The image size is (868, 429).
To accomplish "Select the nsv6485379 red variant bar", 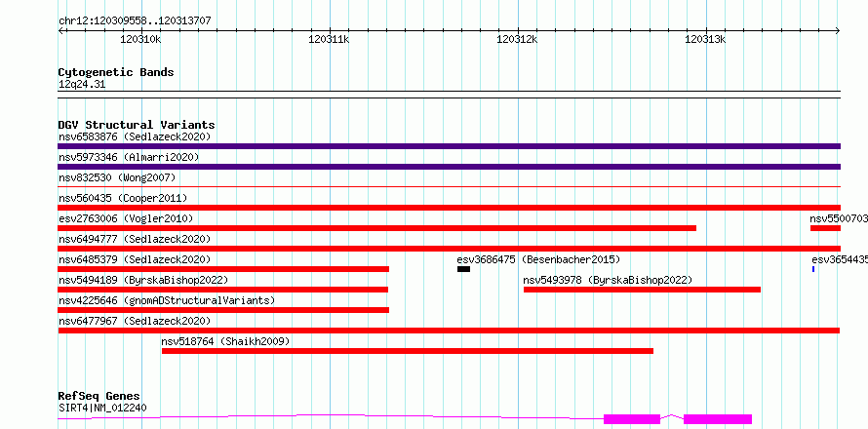I will pos(223,269).
